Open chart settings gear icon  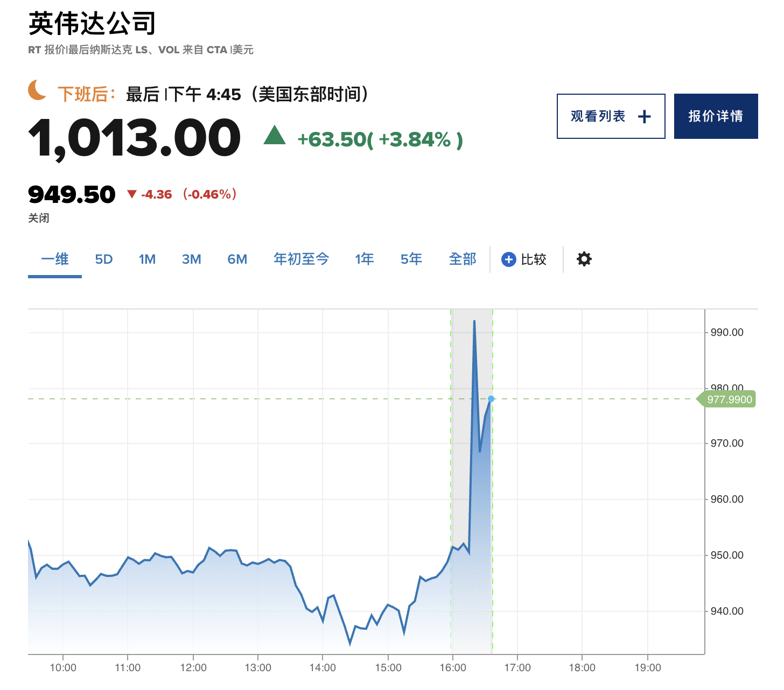click(584, 259)
